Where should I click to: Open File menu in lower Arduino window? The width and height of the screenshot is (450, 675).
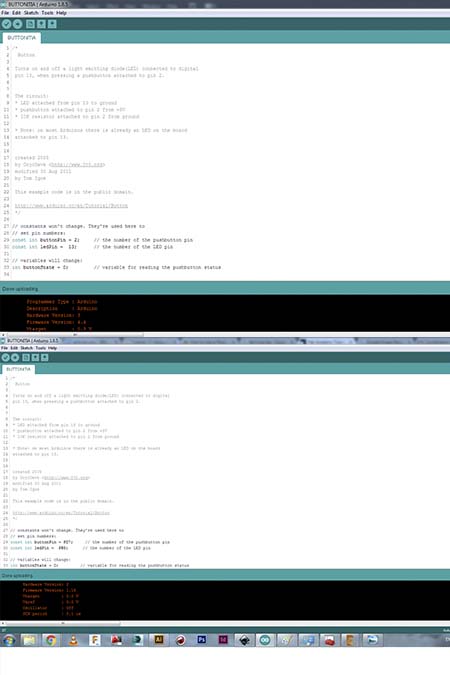[4, 348]
